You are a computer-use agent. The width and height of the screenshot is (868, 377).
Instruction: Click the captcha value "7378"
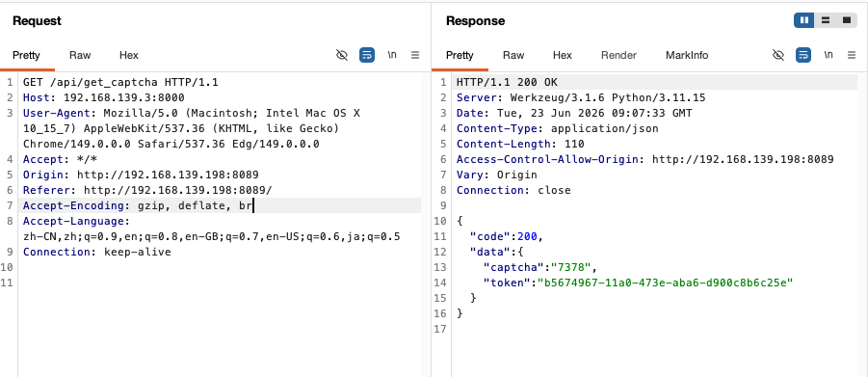[570, 268]
